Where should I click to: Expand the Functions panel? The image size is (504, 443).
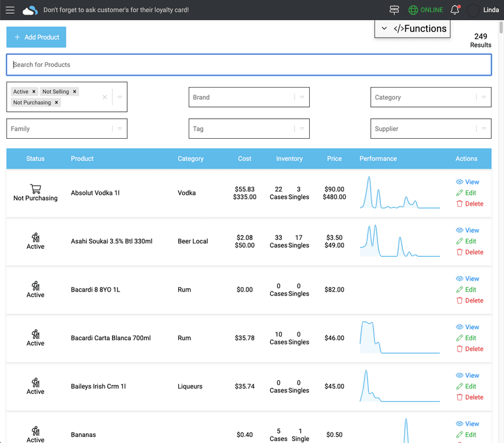[412, 29]
